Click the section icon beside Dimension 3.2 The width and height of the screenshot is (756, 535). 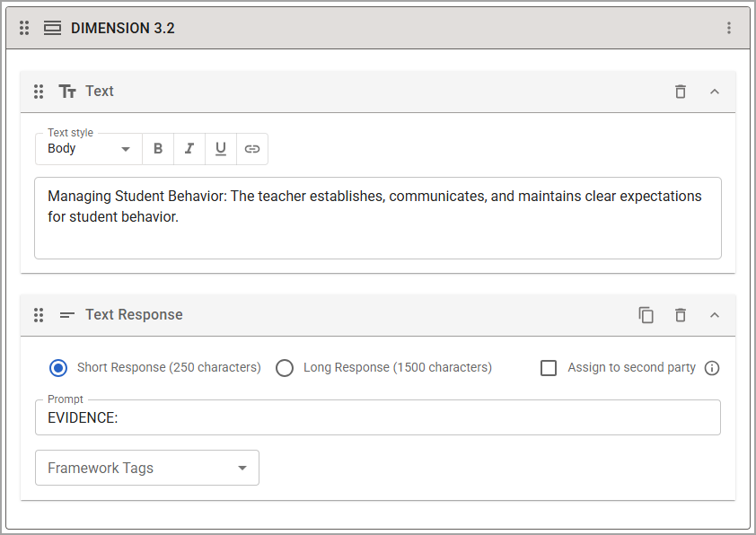tap(53, 28)
